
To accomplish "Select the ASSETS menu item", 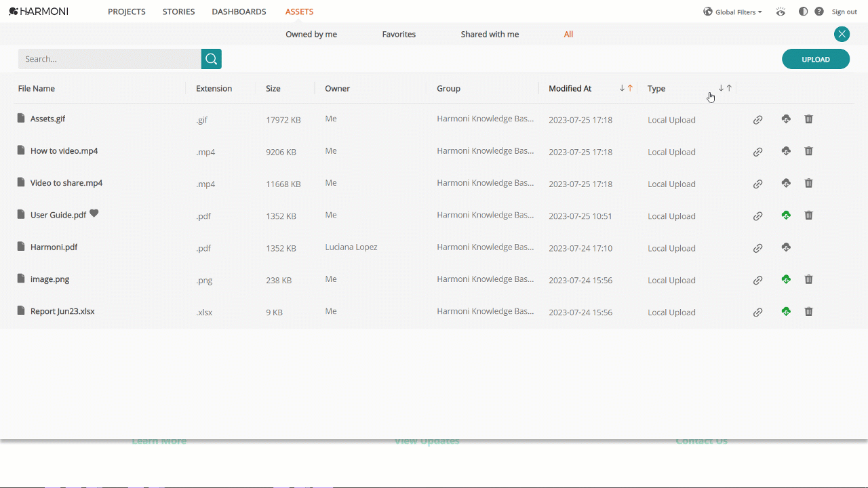I will tap(299, 12).
